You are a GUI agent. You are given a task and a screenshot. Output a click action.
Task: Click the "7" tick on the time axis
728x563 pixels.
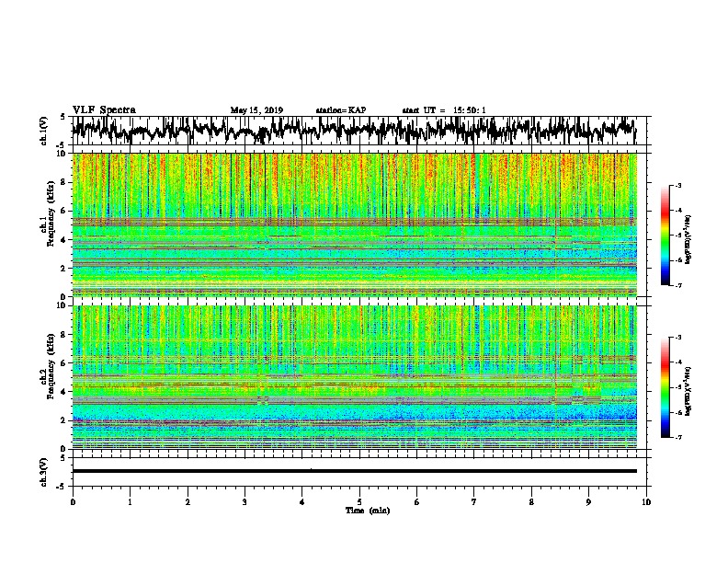474,502
